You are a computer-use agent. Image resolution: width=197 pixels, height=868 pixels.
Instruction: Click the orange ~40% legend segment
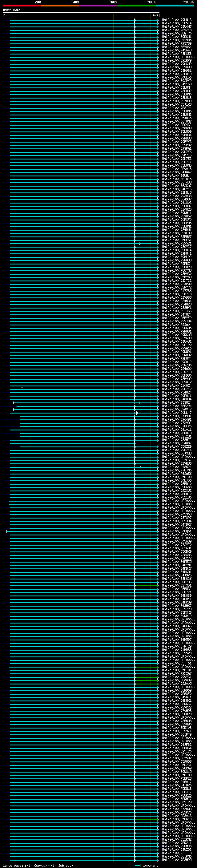60,6
